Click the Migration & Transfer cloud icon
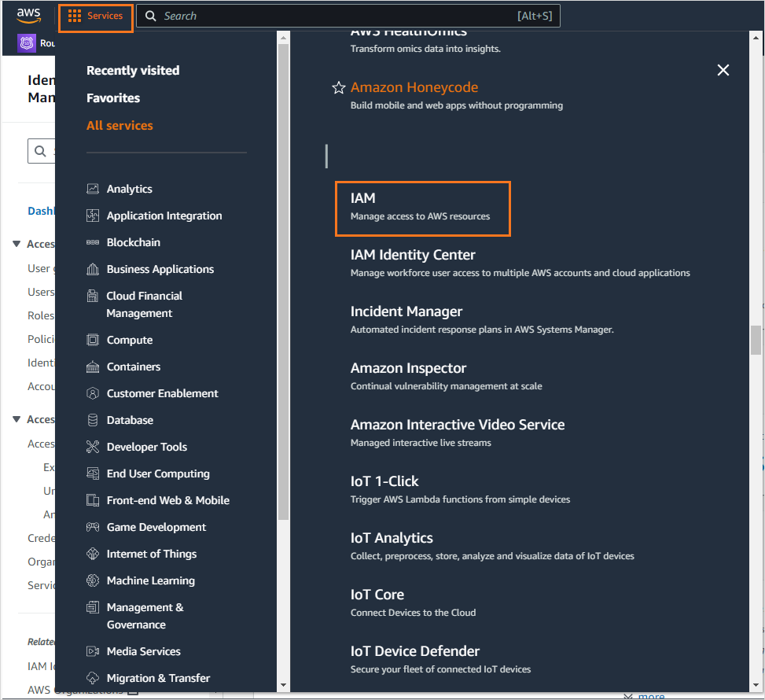The width and height of the screenshot is (765, 700). coord(93,678)
